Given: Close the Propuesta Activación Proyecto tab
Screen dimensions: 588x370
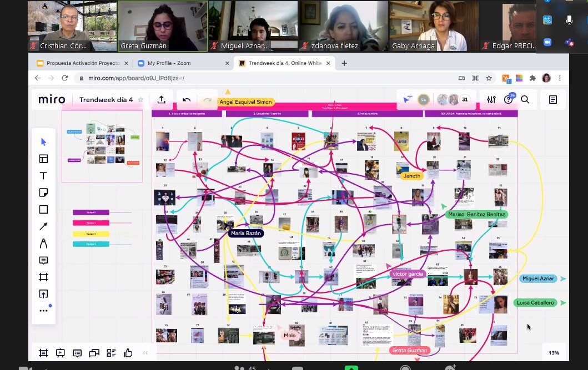Looking at the screenshot, I should coord(126,63).
